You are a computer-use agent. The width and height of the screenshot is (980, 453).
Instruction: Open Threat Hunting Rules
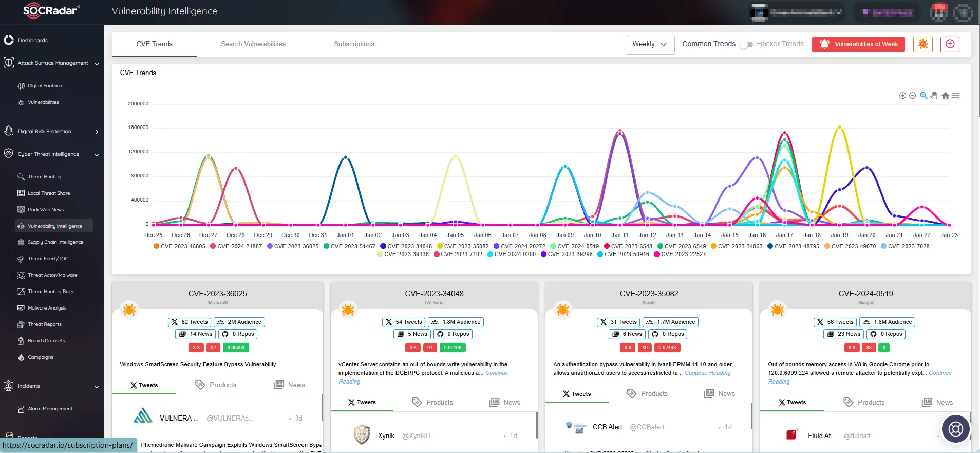[x=51, y=292]
